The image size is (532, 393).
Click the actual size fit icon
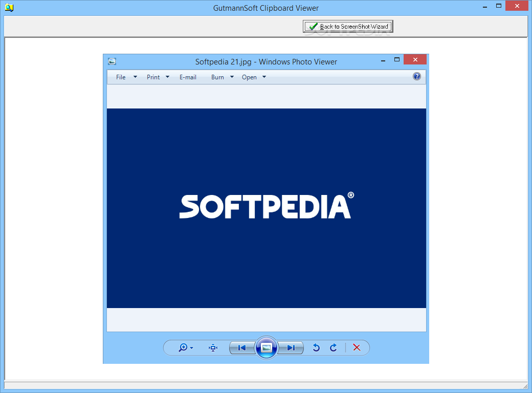(x=213, y=347)
